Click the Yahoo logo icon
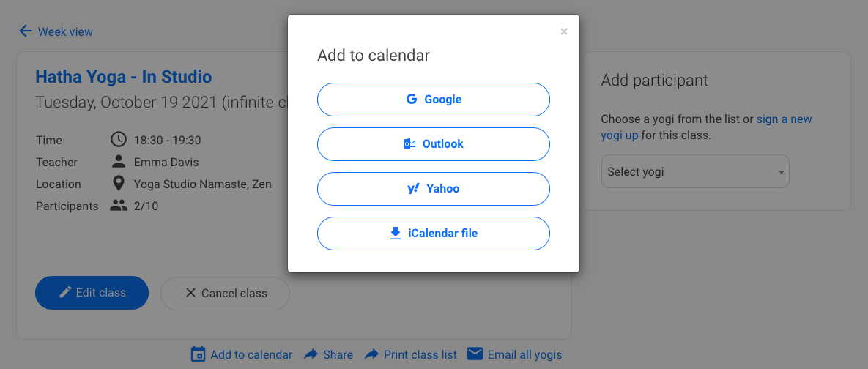This screenshot has height=369, width=868. click(414, 189)
